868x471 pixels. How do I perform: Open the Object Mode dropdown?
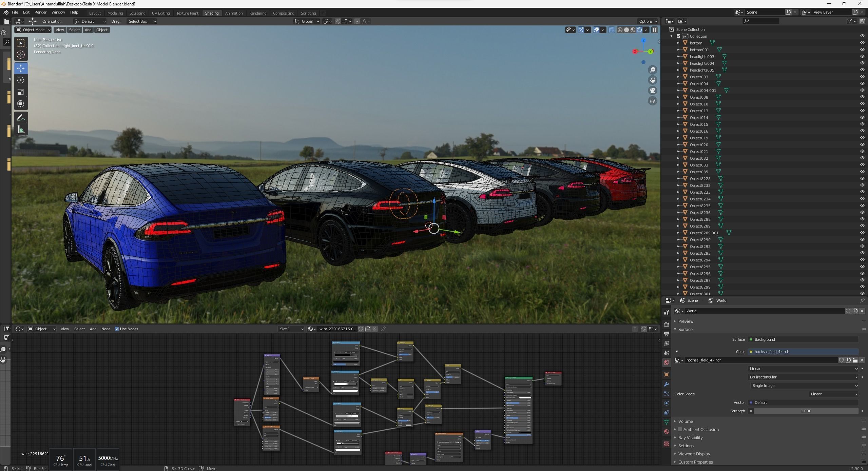(x=33, y=30)
